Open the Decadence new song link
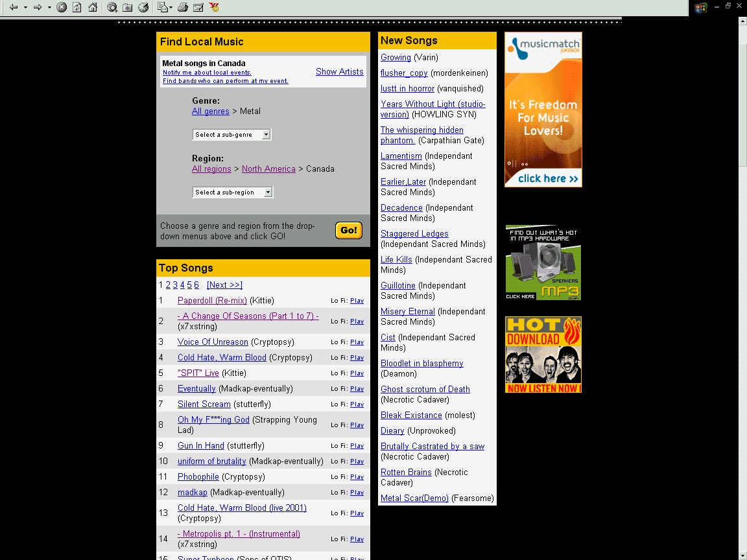Image resolution: width=747 pixels, height=560 pixels. click(401, 207)
